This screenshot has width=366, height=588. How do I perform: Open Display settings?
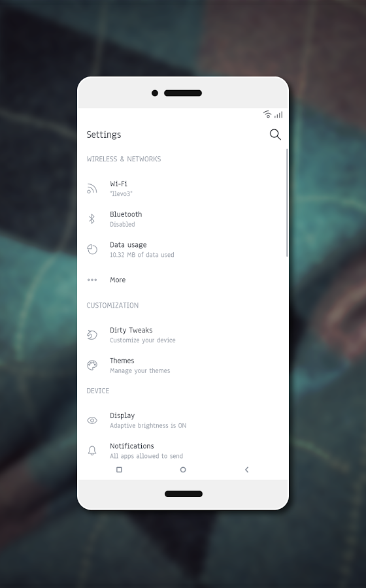(183, 420)
